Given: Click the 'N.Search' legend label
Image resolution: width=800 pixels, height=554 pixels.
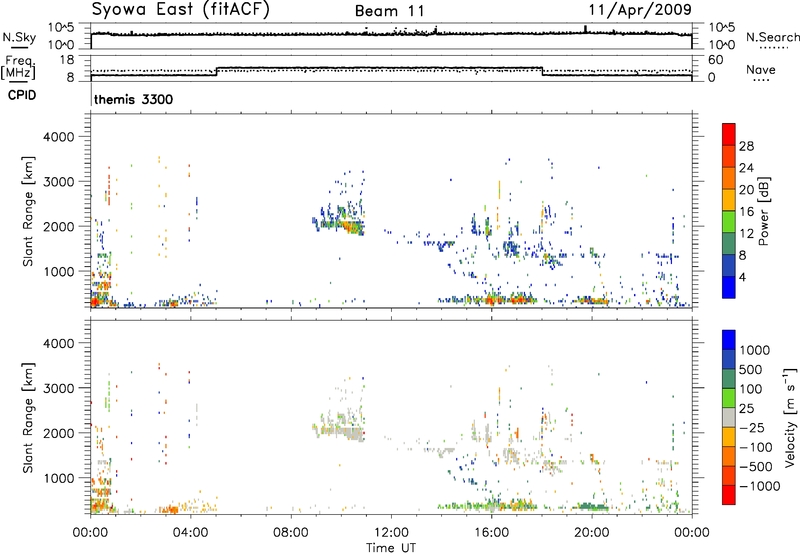Looking at the screenshot, I should (772, 37).
